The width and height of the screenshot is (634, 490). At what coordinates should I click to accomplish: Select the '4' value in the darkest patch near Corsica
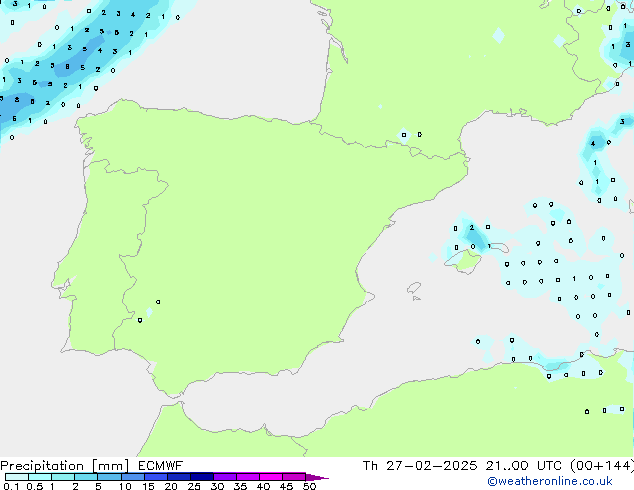click(593, 144)
